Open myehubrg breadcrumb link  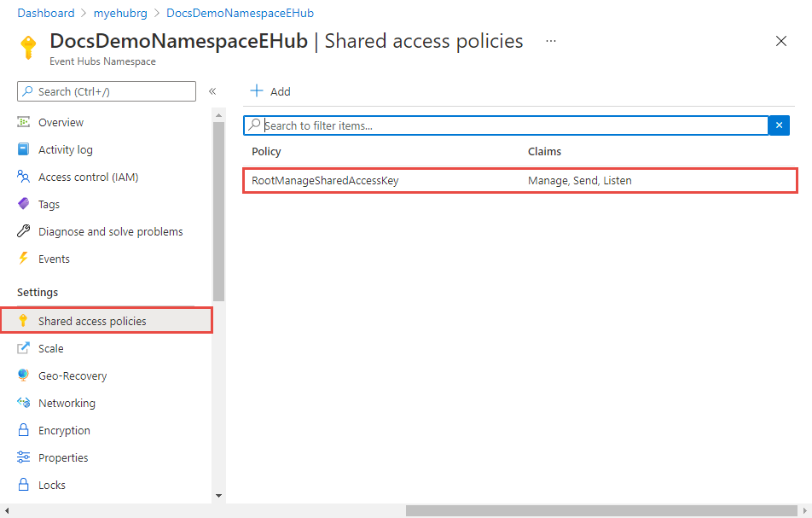point(120,13)
